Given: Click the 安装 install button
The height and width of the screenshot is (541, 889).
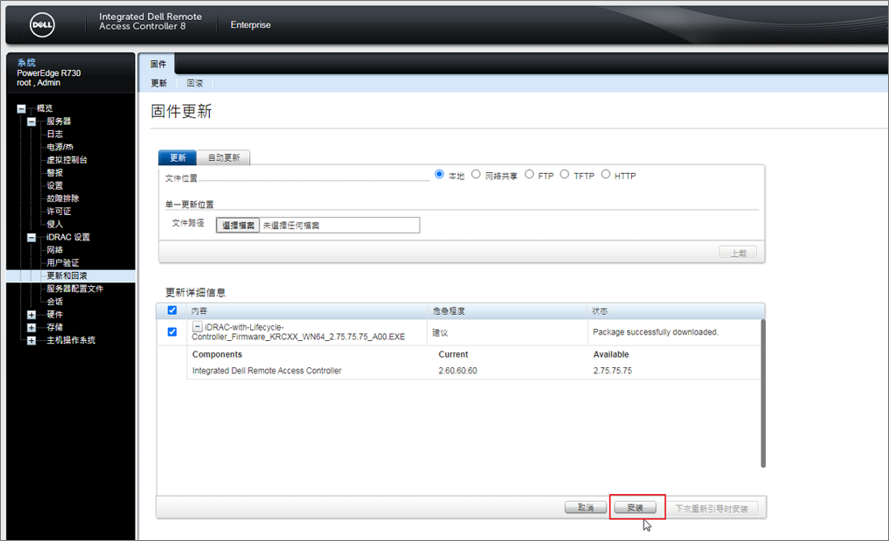Looking at the screenshot, I should 635,508.
